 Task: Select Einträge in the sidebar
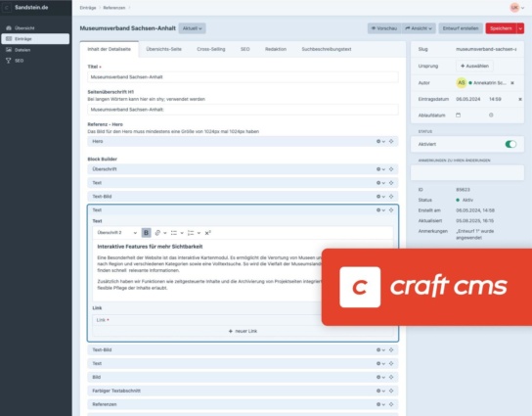(35, 39)
